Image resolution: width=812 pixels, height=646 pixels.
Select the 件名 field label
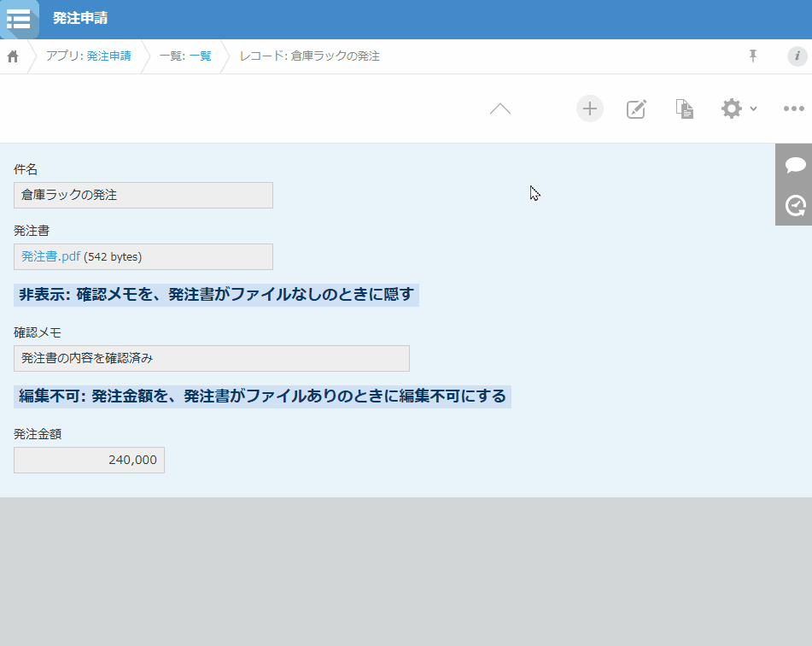click(26, 169)
